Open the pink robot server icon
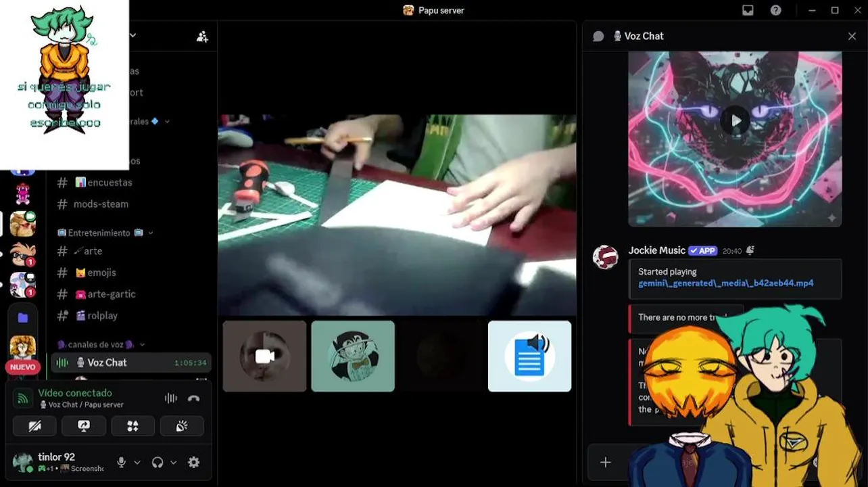This screenshot has width=868, height=487. [23, 194]
